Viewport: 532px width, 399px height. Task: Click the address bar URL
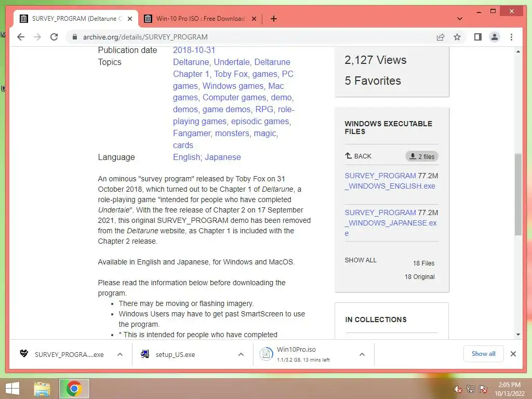click(x=145, y=37)
